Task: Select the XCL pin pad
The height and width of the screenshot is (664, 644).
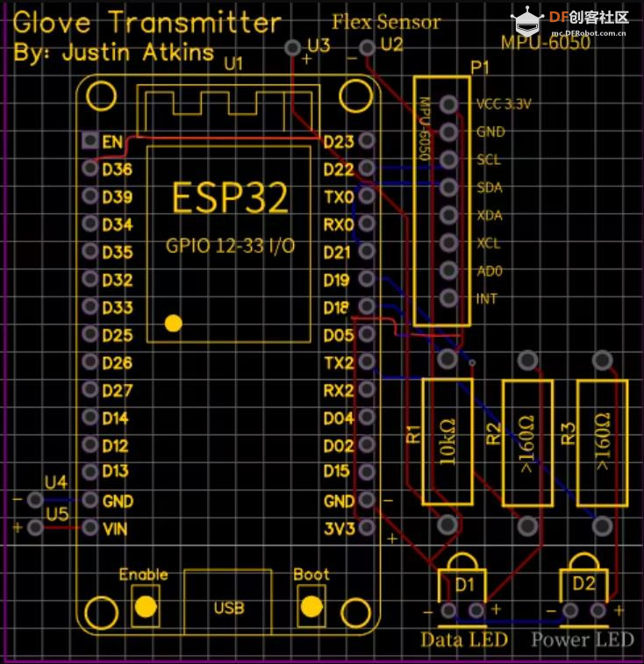Action: pos(448,243)
